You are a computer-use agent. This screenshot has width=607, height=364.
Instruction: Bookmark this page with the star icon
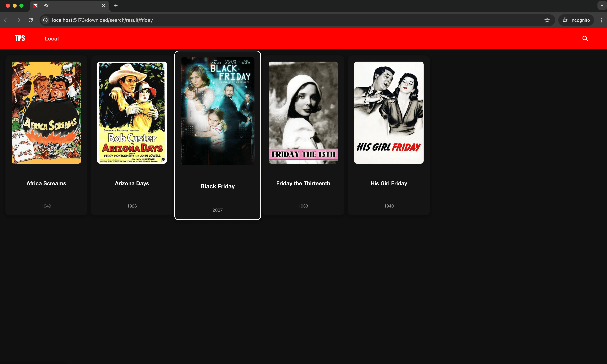click(x=547, y=20)
